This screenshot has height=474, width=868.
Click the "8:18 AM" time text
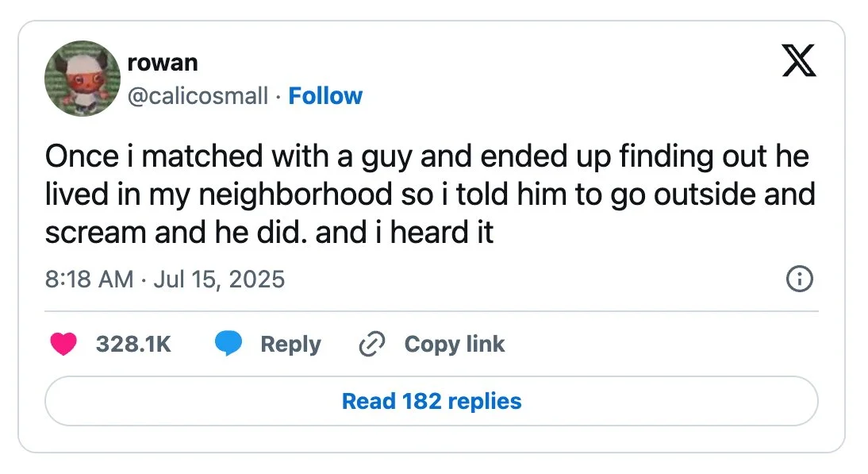coord(89,279)
